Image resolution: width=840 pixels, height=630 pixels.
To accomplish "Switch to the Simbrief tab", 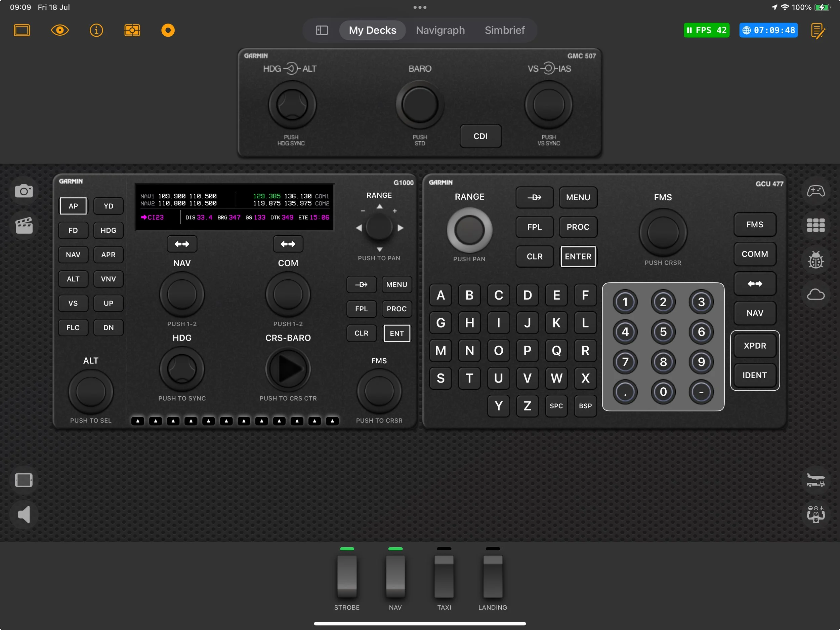I will coord(504,30).
